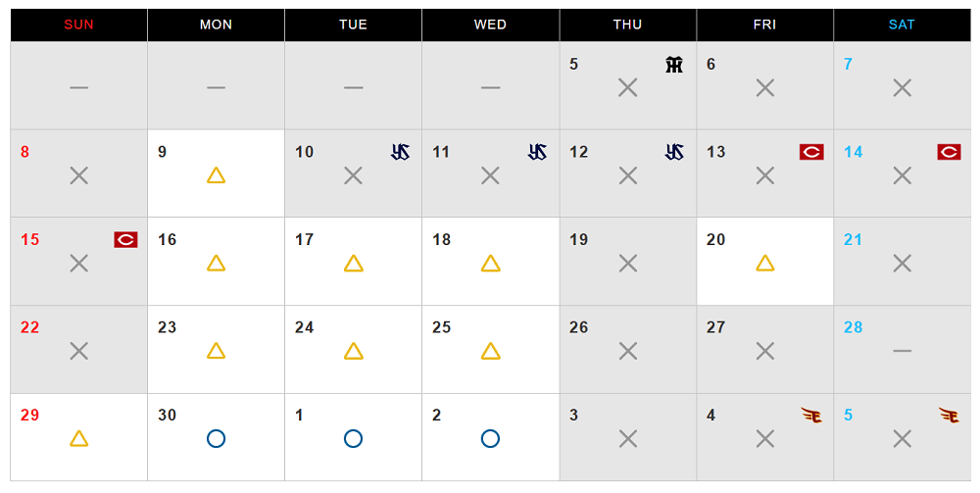Select the blue circle on Tuesday the 1st

pos(354,438)
